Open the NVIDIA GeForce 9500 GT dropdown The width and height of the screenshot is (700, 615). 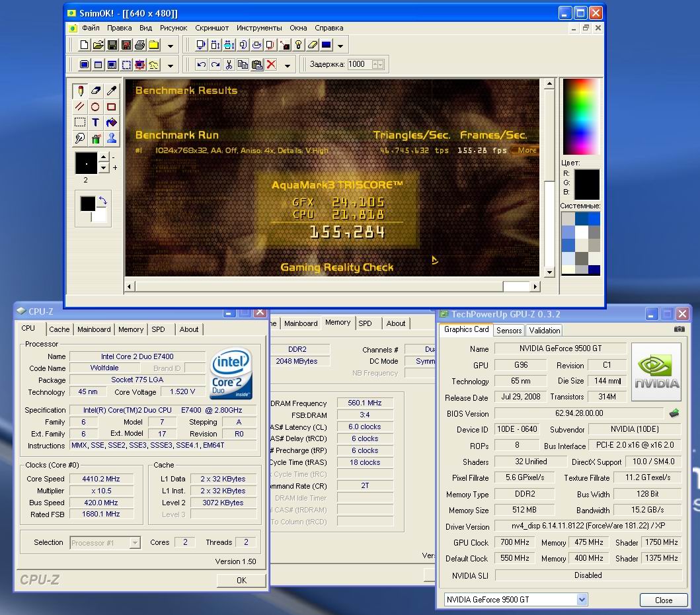tap(582, 599)
